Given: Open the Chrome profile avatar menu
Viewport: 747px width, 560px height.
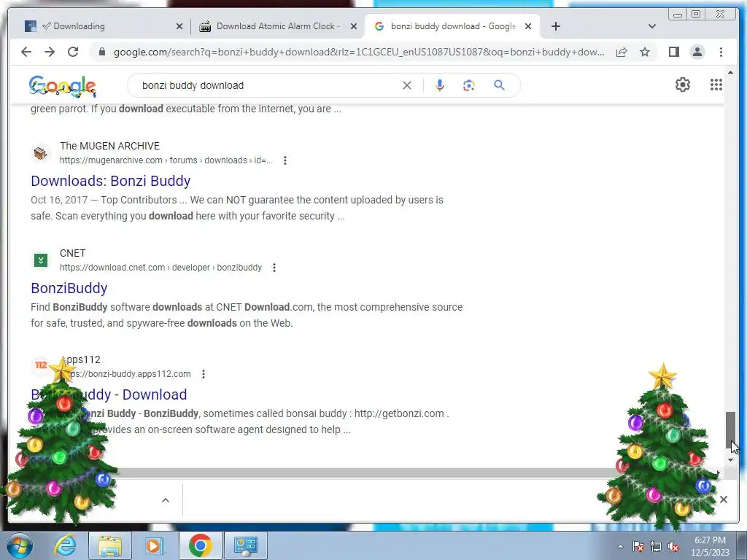Looking at the screenshot, I should point(697,52).
